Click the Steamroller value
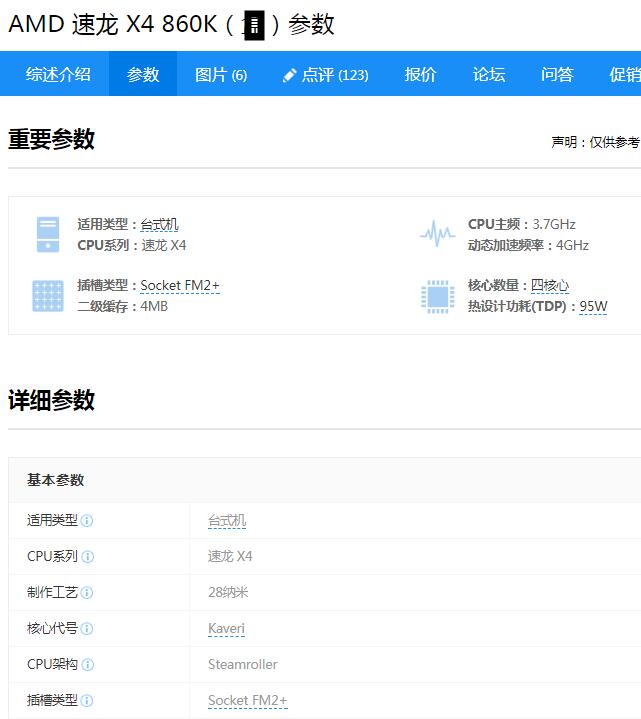The image size is (641, 719). click(x=243, y=664)
